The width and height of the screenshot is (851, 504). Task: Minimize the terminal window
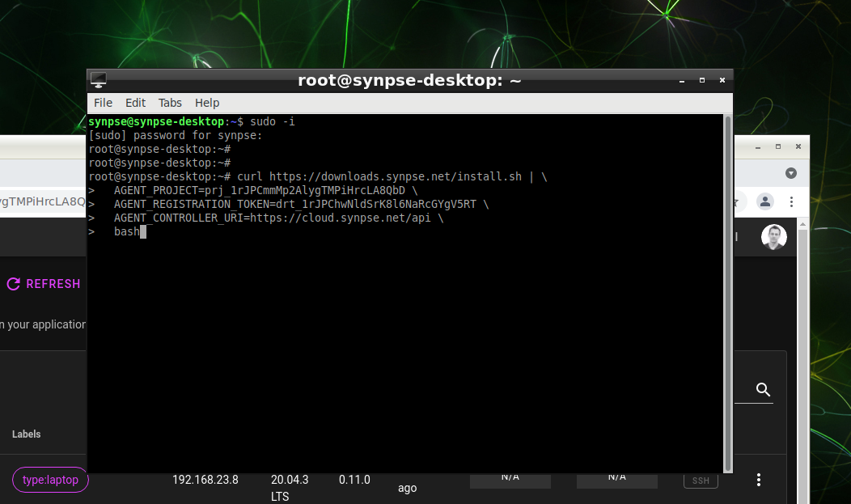681,80
